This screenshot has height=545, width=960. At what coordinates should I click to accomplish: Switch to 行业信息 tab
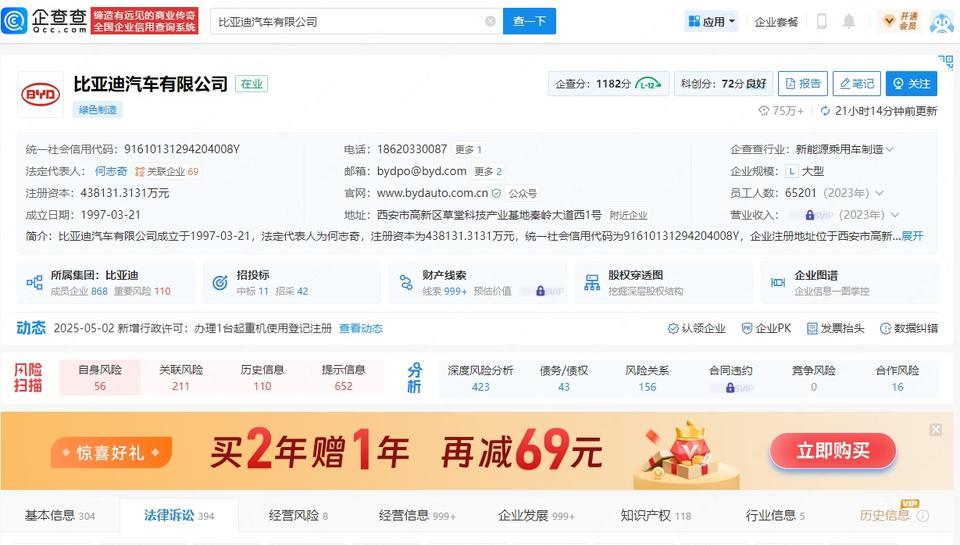click(775, 516)
